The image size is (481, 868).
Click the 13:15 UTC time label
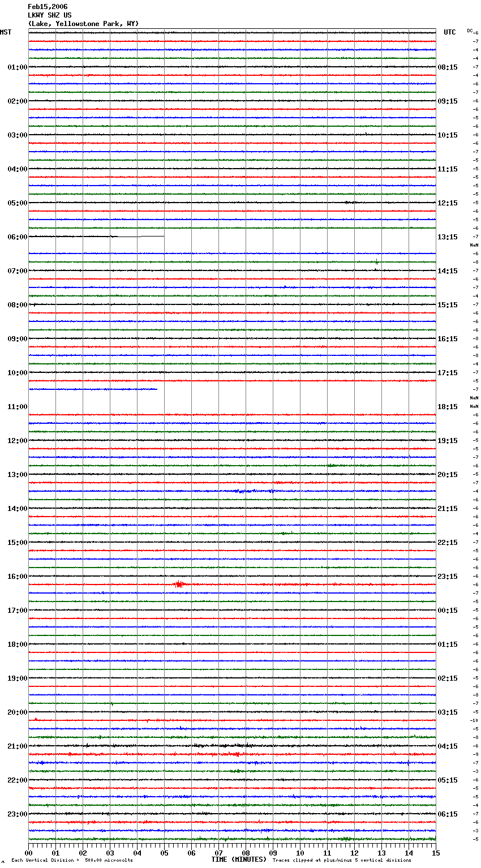[x=448, y=237]
